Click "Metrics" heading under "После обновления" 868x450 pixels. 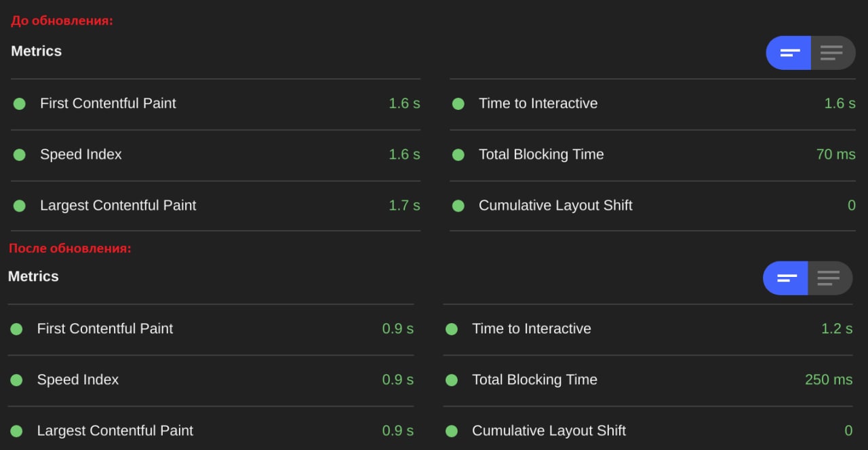pyautogui.click(x=33, y=277)
